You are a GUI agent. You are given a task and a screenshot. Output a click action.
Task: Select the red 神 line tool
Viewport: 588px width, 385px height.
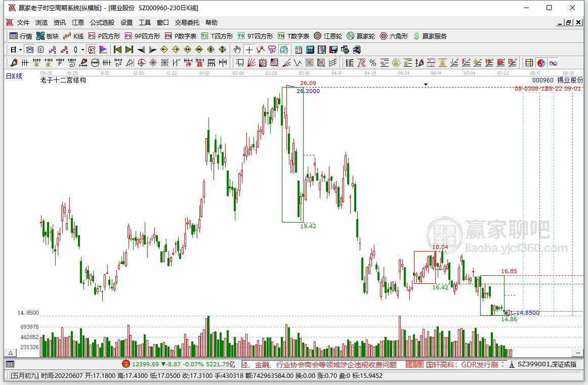point(188,63)
